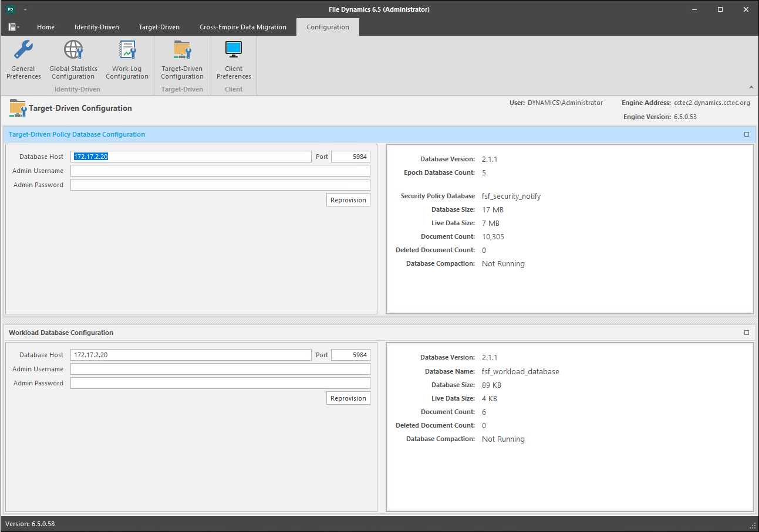Switch to the Target-Driven tab

[159, 27]
